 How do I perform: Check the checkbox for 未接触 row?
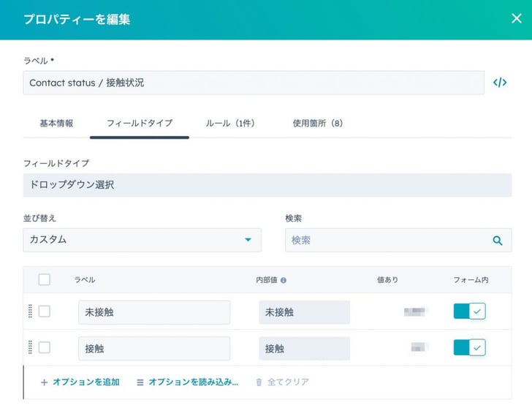(x=45, y=312)
